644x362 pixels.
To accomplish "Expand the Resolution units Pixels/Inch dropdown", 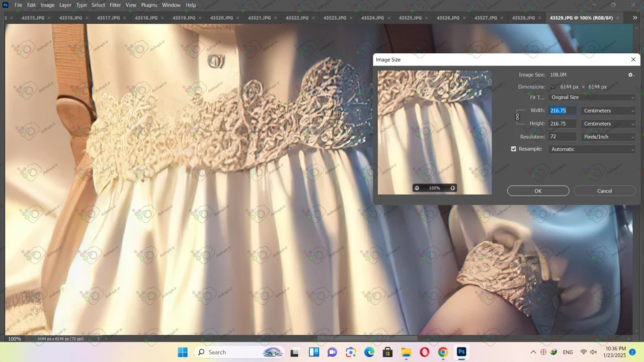I will [608, 137].
